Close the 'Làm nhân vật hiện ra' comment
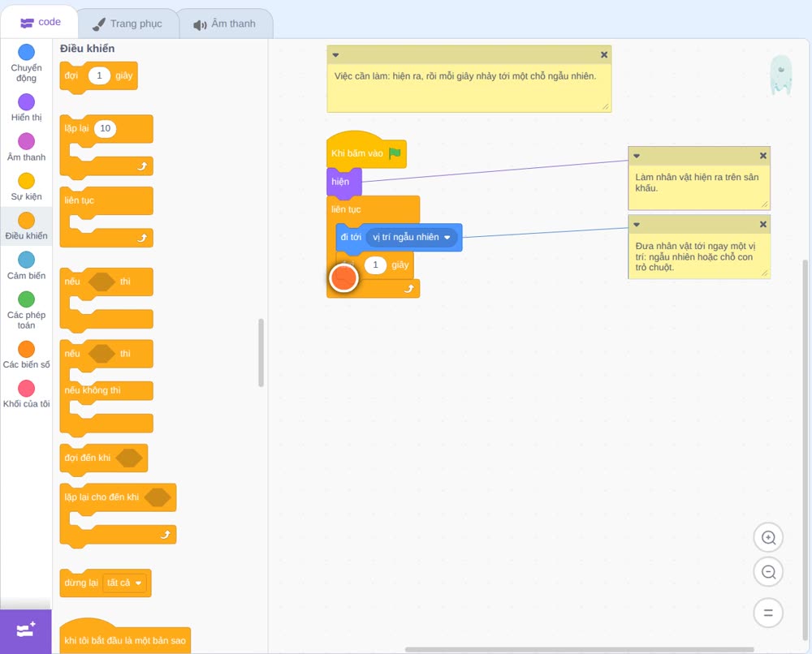 [762, 156]
